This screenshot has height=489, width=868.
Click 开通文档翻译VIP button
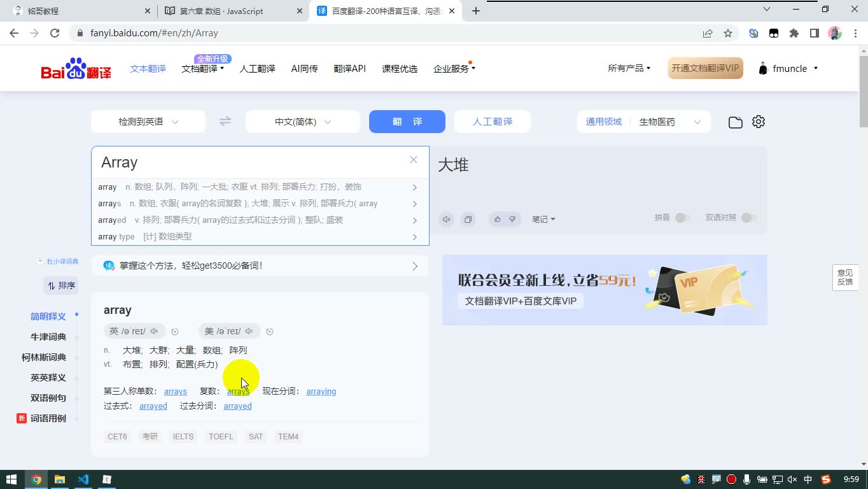pos(705,68)
